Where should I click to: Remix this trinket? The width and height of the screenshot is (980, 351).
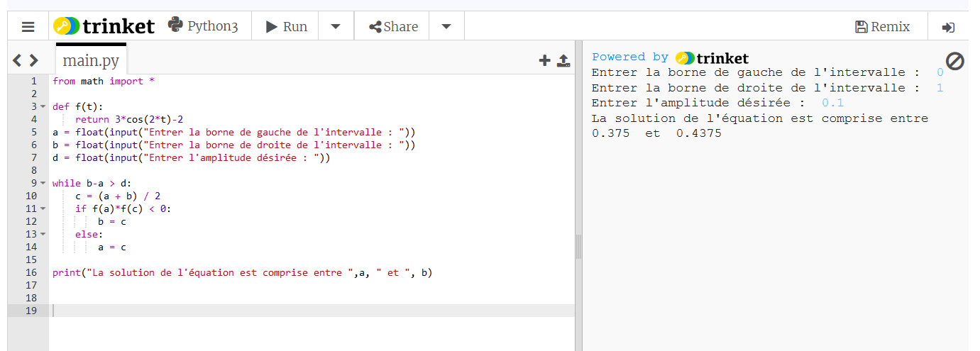tap(883, 27)
